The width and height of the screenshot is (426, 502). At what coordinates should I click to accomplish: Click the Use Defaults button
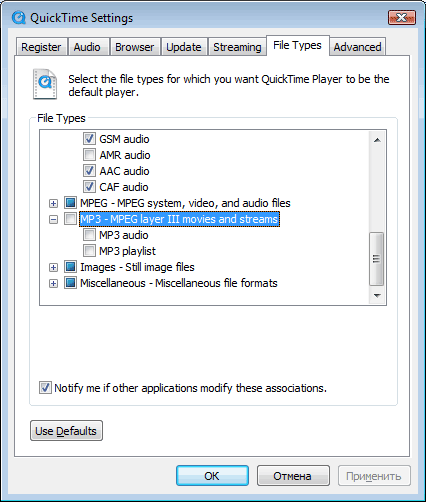click(x=66, y=431)
